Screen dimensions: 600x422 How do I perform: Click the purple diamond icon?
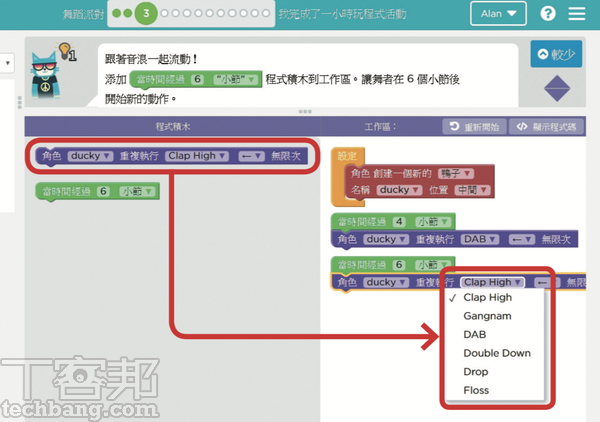557,88
